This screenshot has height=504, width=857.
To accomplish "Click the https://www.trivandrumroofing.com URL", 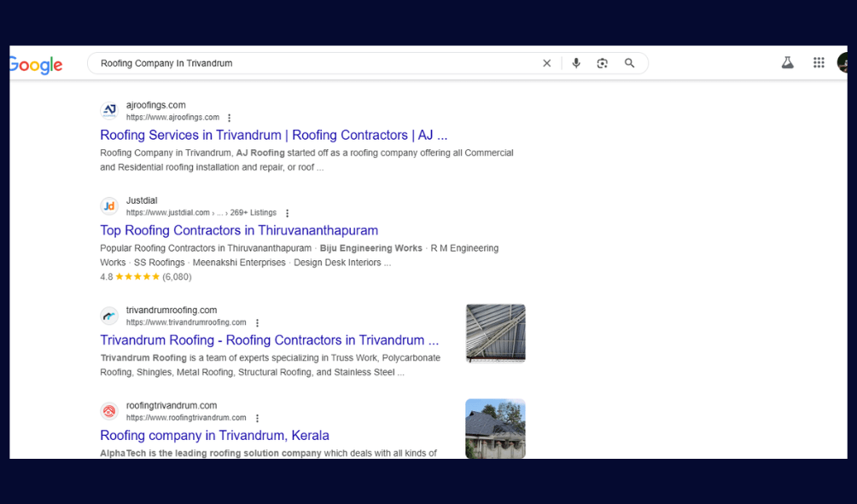I will (186, 322).
